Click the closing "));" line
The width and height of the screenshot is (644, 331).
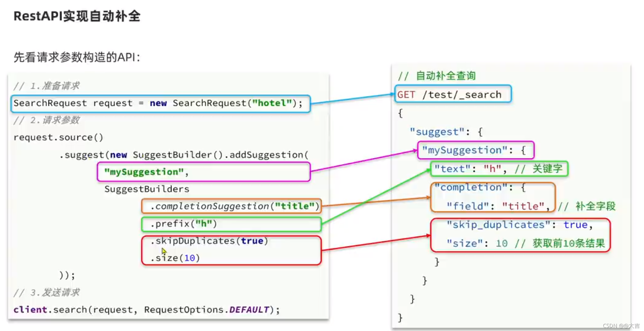coord(67,275)
